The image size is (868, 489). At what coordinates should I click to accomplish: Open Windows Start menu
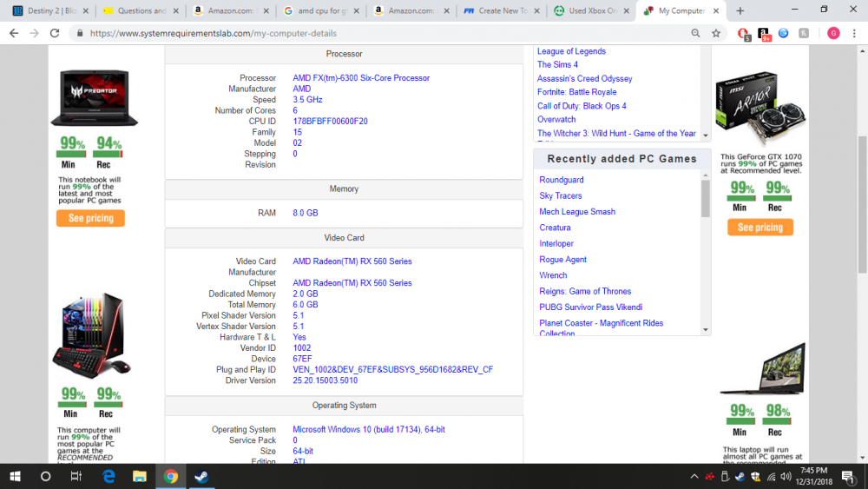coord(15,476)
